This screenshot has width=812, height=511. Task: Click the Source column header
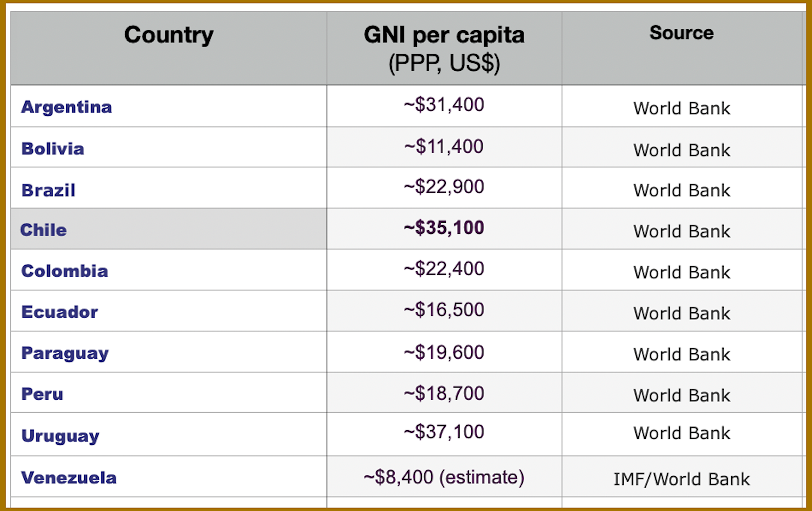[681, 33]
